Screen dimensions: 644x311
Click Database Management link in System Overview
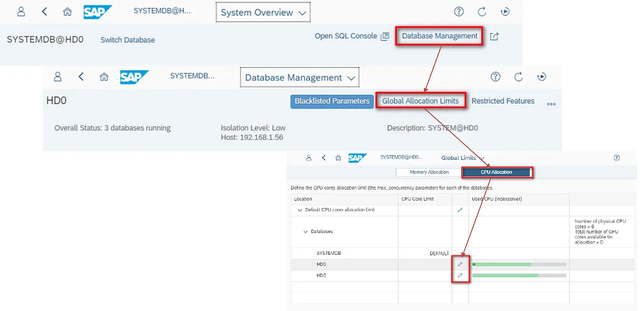click(x=440, y=36)
